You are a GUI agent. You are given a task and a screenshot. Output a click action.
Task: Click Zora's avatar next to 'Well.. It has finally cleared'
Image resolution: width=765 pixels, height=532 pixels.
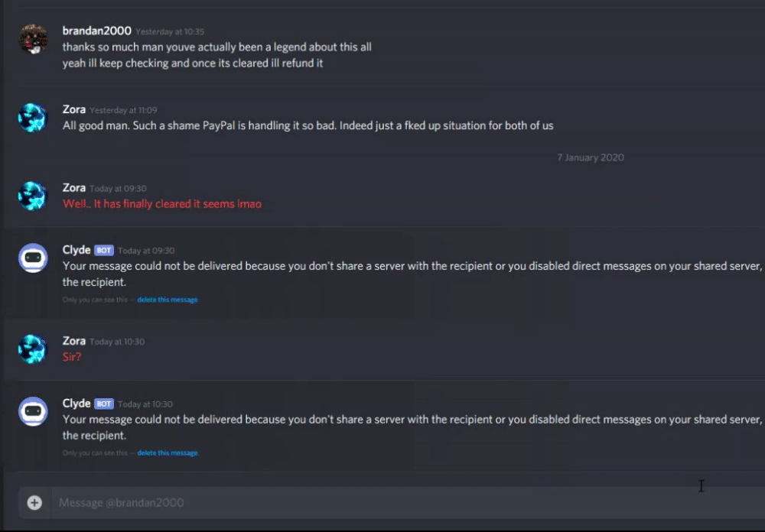[x=33, y=196]
